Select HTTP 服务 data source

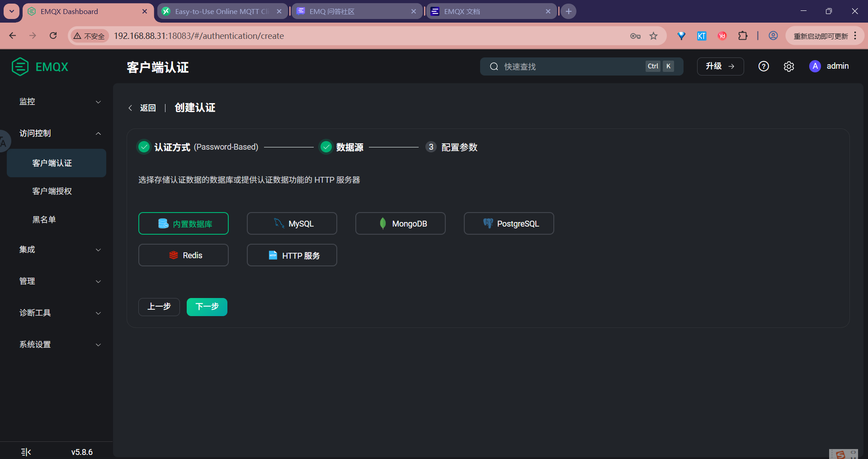click(x=292, y=255)
